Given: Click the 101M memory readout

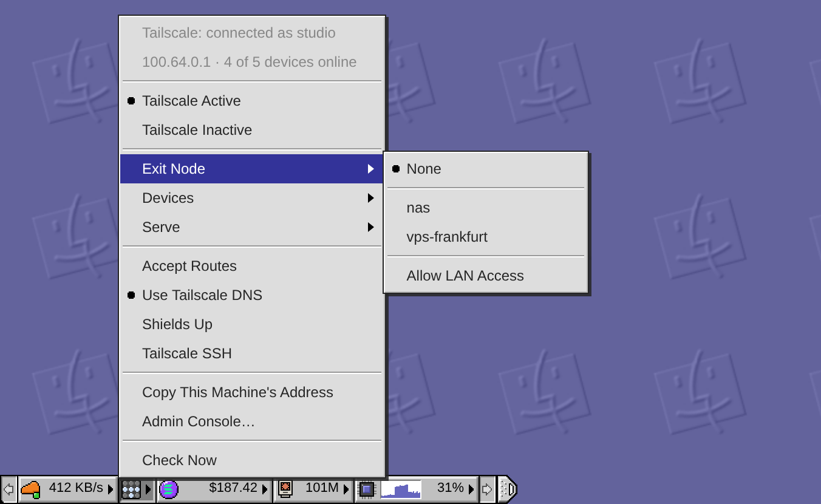Looking at the screenshot, I should pyautogui.click(x=322, y=488).
